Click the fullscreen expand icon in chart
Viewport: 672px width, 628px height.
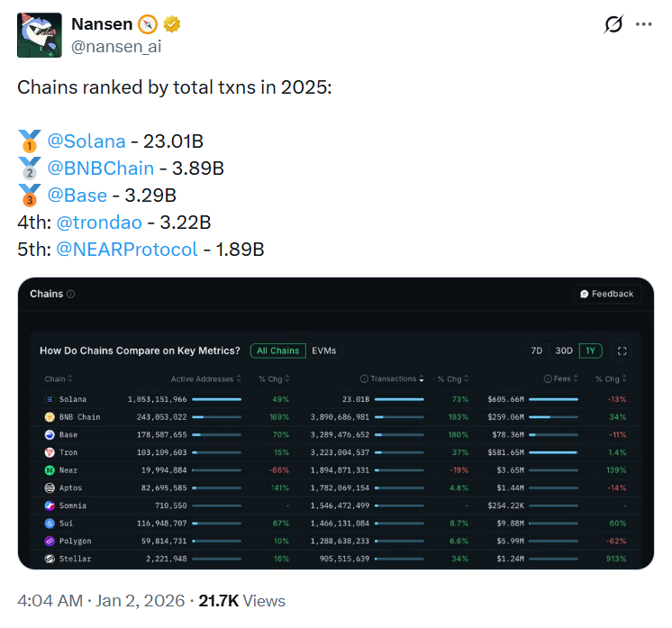[x=621, y=350]
